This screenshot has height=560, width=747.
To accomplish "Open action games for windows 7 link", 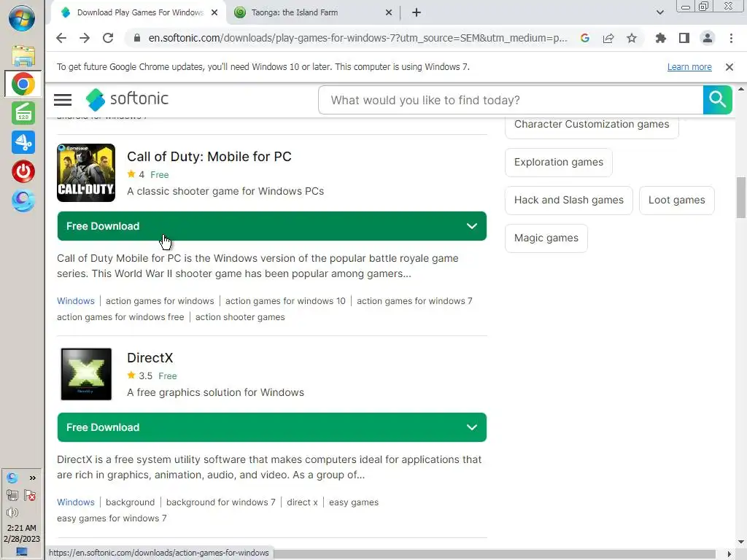I will point(414,301).
